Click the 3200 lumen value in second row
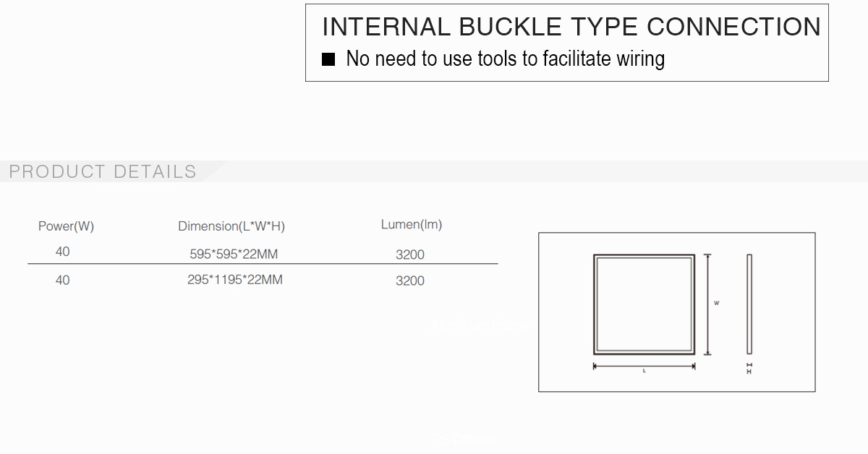The height and width of the screenshot is (454, 868). point(409,280)
